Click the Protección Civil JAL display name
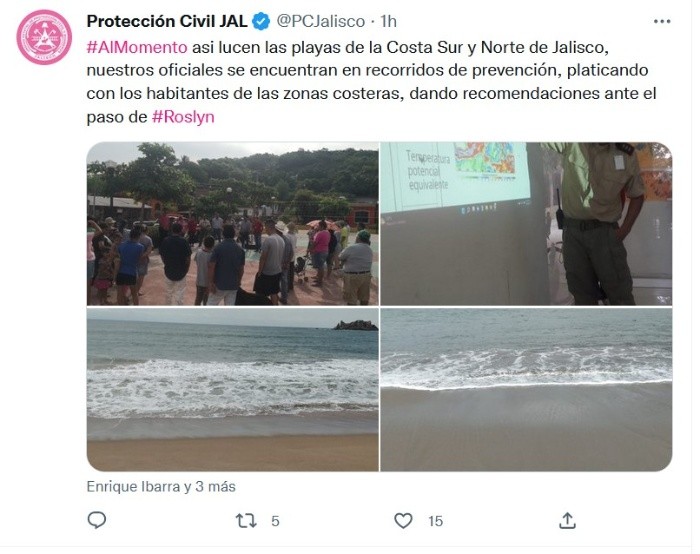Image resolution: width=700 pixels, height=554 pixels. tap(167, 21)
